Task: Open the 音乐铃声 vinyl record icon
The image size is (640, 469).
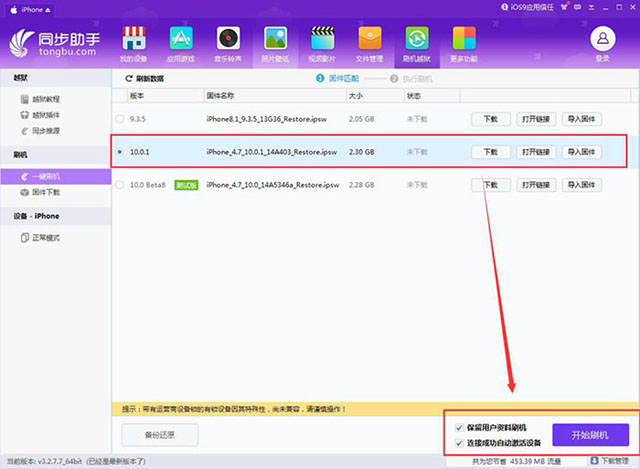Action: pyautogui.click(x=228, y=38)
